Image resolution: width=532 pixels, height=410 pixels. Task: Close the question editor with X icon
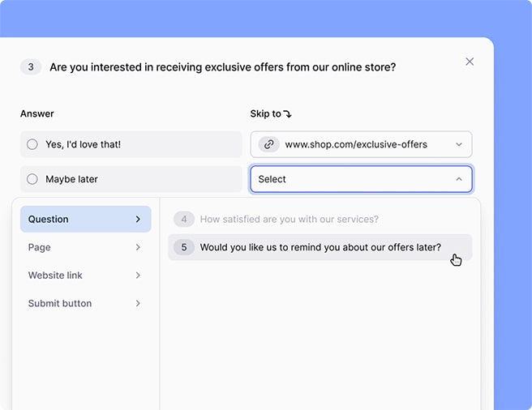(470, 62)
